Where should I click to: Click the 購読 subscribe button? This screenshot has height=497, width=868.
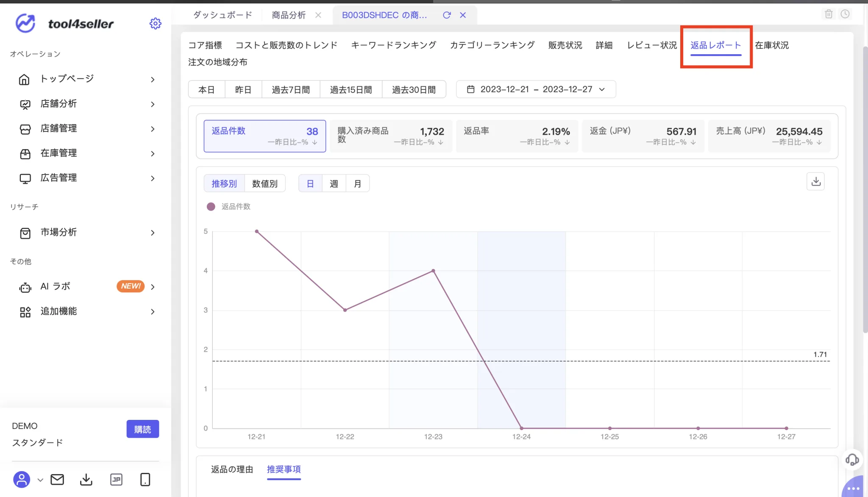[x=143, y=429]
